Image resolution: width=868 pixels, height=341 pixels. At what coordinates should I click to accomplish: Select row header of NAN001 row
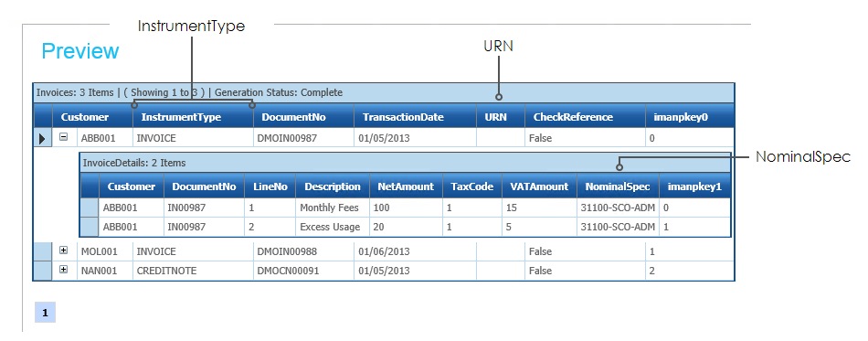[x=43, y=271]
